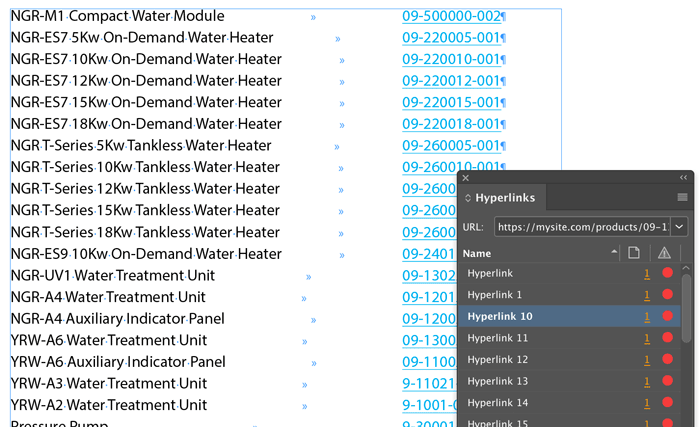Click the text YRW-A3 Water Treatment Unit

click(x=109, y=384)
